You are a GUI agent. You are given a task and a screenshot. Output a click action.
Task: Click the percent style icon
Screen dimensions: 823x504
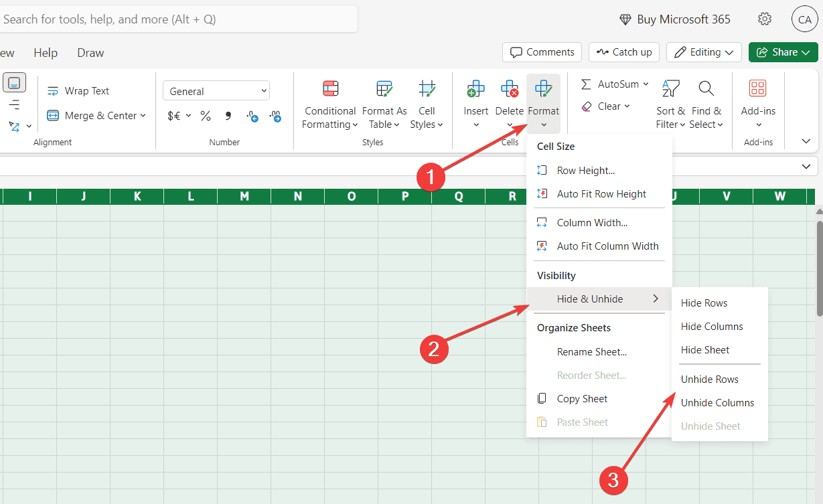(206, 116)
